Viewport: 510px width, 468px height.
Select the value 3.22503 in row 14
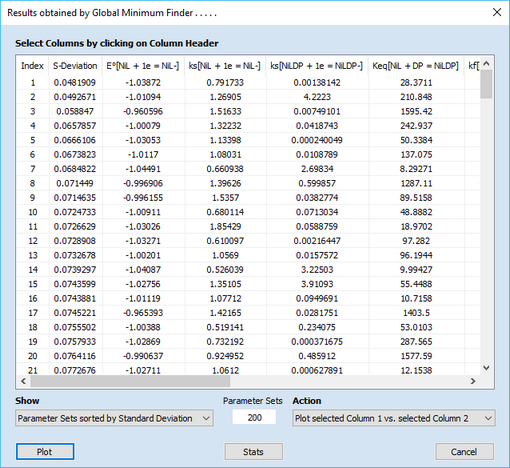point(317,270)
